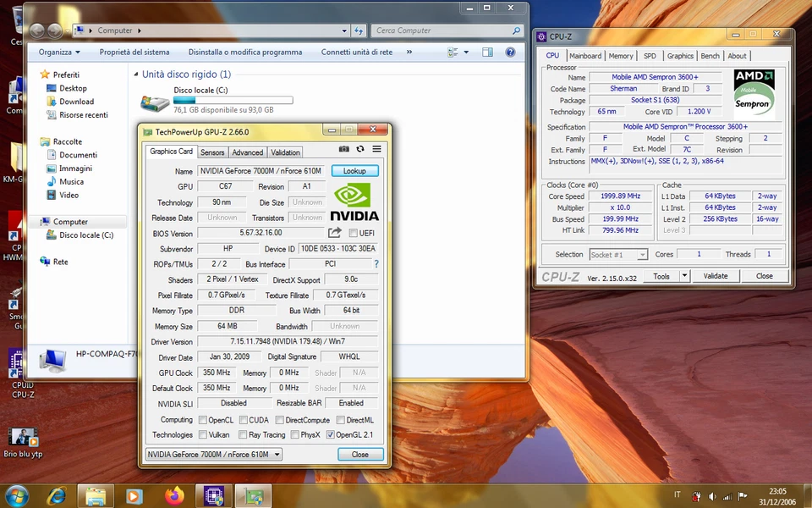Click the Explorer help icon
The image size is (812, 508).
pos(510,52)
